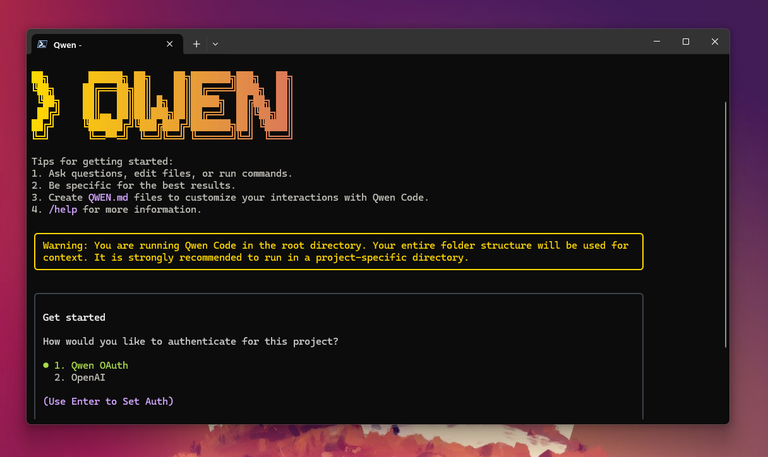Select the Qwen terminal tab

click(107, 45)
